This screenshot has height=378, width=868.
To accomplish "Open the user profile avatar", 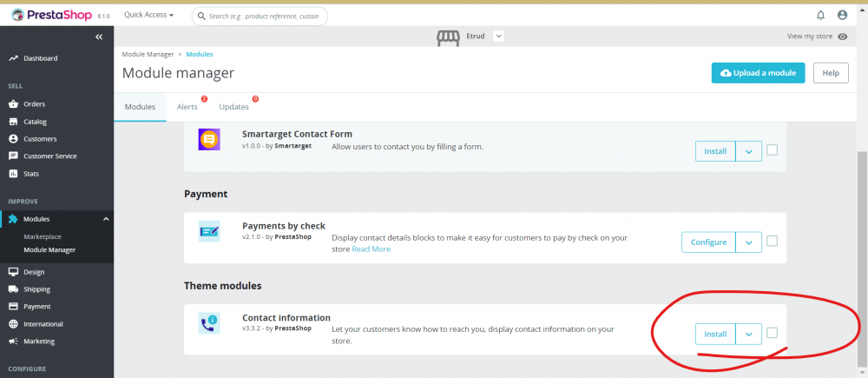I will click(x=842, y=15).
